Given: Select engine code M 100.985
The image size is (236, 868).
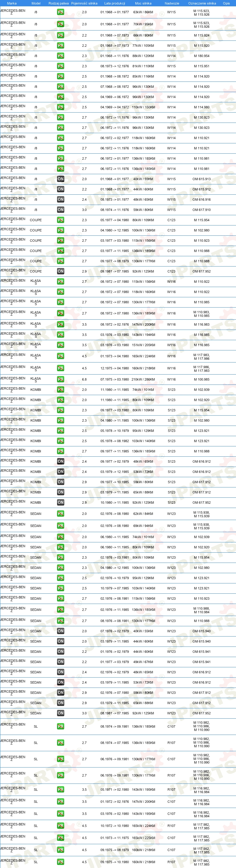Looking at the screenshot, I should [x=202, y=379].
